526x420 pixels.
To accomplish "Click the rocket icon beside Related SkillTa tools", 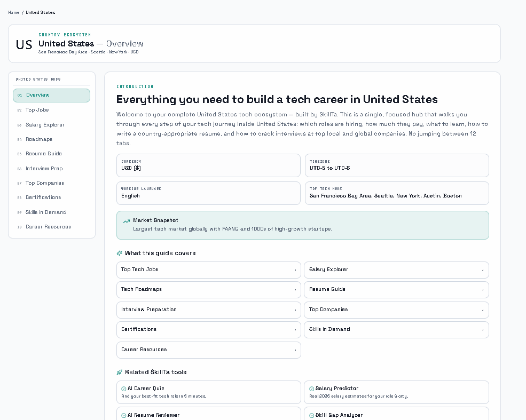I will [120, 372].
